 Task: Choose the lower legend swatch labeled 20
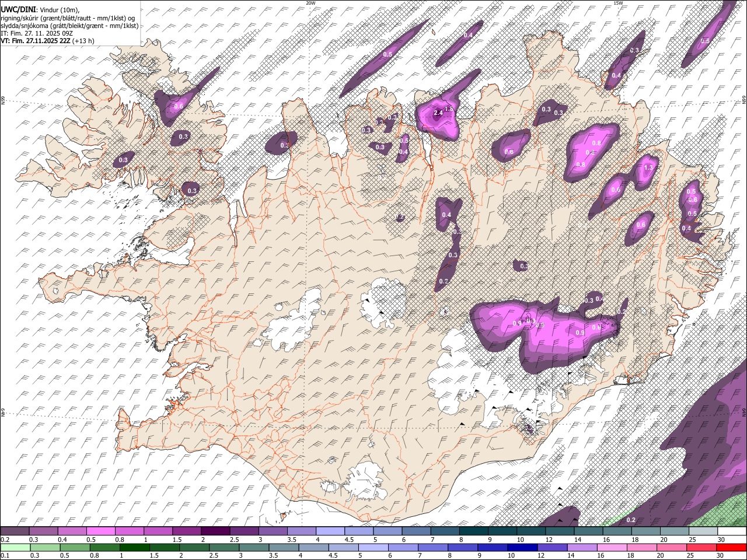click(x=671, y=548)
